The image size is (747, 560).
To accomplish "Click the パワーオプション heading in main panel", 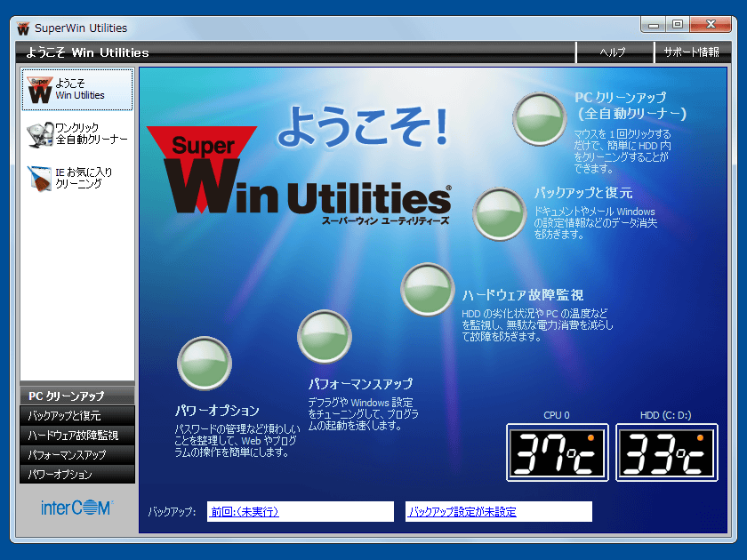I will pos(217,411).
